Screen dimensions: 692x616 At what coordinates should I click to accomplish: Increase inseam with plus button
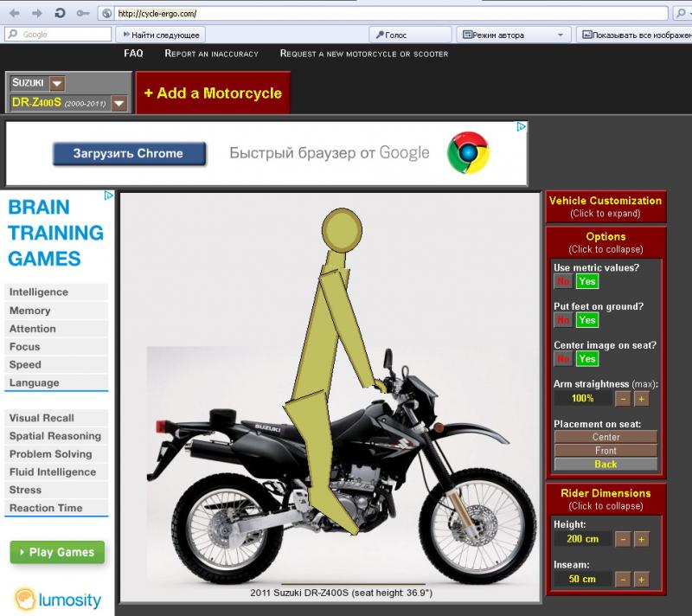pyautogui.click(x=641, y=580)
